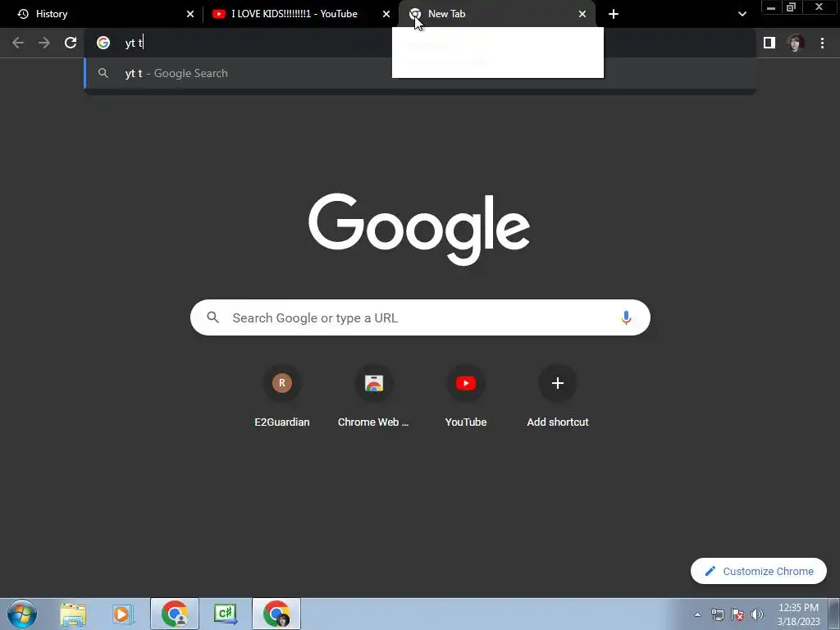The height and width of the screenshot is (630, 840).
Task: Close the History tab
Action: (190, 14)
